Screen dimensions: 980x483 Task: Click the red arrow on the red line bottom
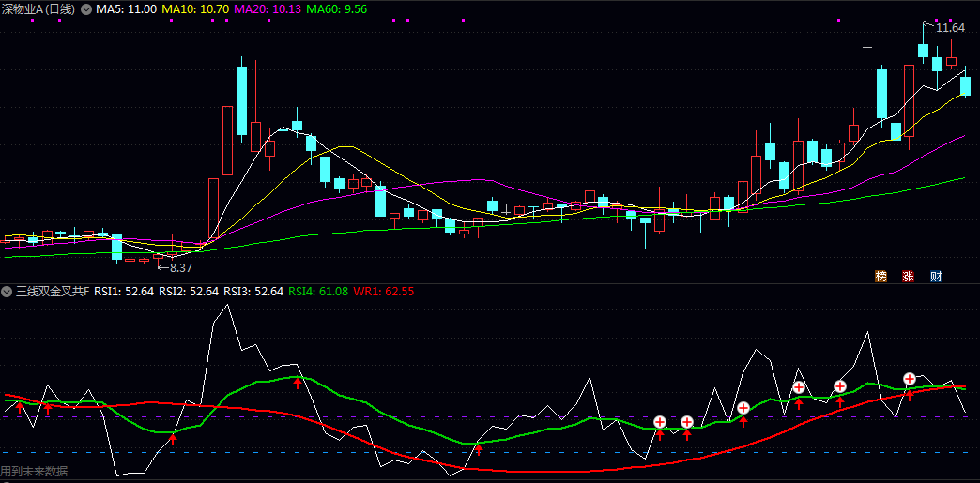pyautogui.click(x=478, y=449)
